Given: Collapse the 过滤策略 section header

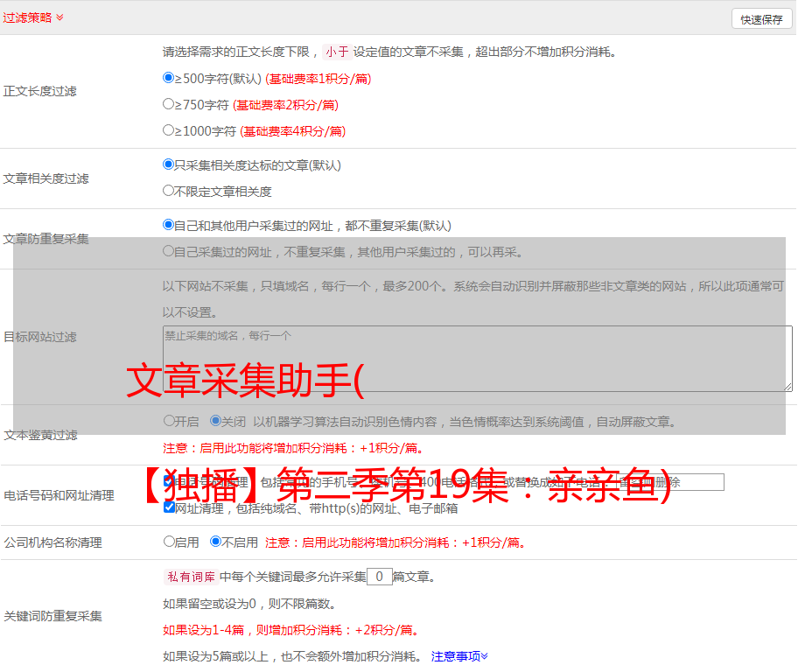Looking at the screenshot, I should point(33,17).
